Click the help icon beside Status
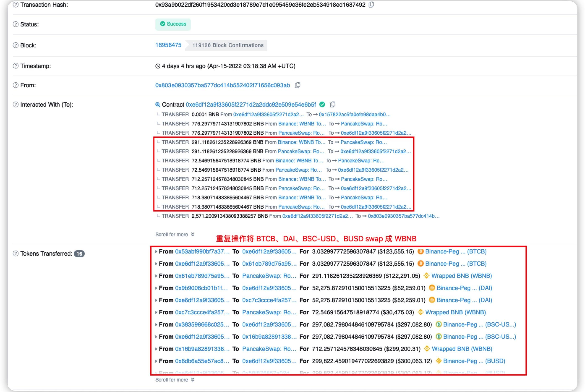Screen dimensions: 585x392 (x=16, y=24)
